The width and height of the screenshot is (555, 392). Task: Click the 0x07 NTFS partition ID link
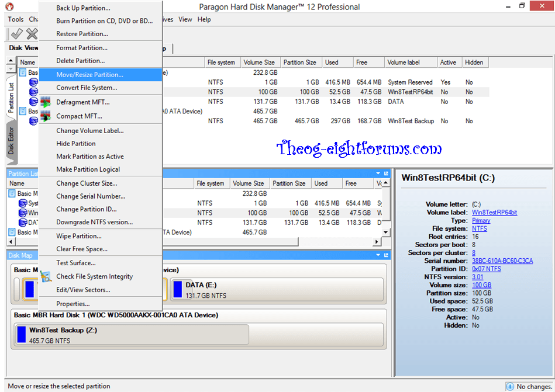tap(487, 269)
